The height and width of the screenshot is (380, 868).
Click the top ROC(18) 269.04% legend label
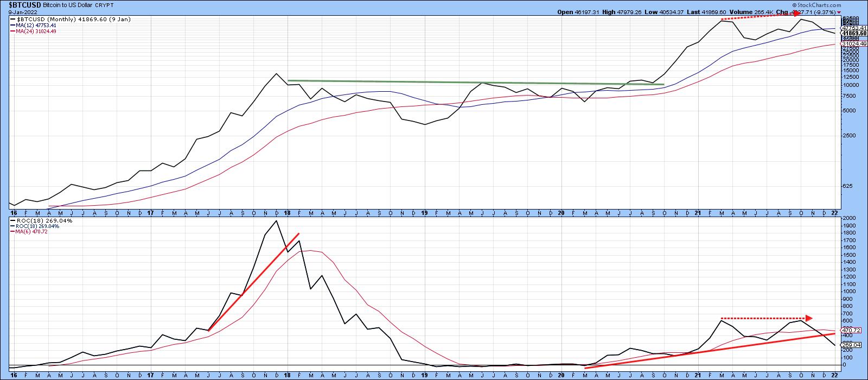(37, 221)
